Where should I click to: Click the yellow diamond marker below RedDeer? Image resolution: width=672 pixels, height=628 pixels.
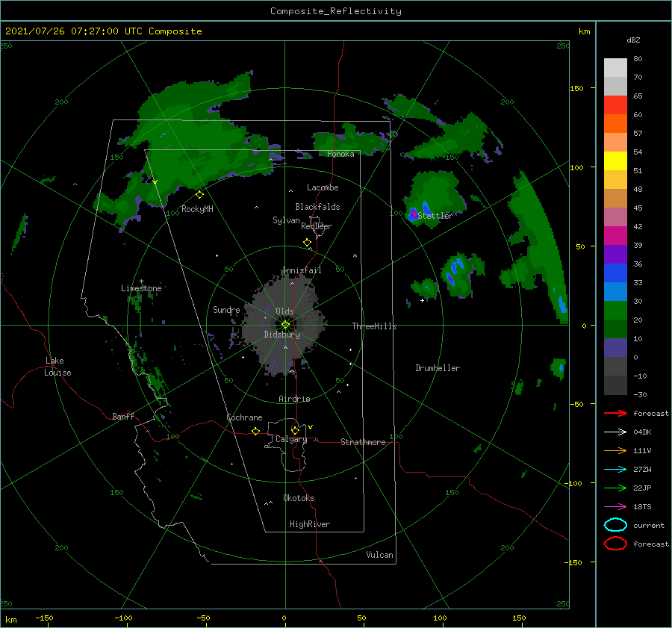click(307, 243)
